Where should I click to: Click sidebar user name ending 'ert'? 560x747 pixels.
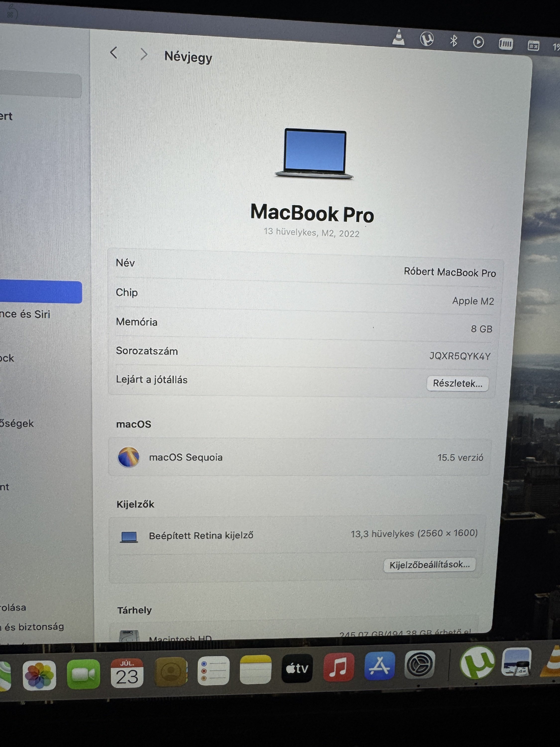(x=6, y=117)
